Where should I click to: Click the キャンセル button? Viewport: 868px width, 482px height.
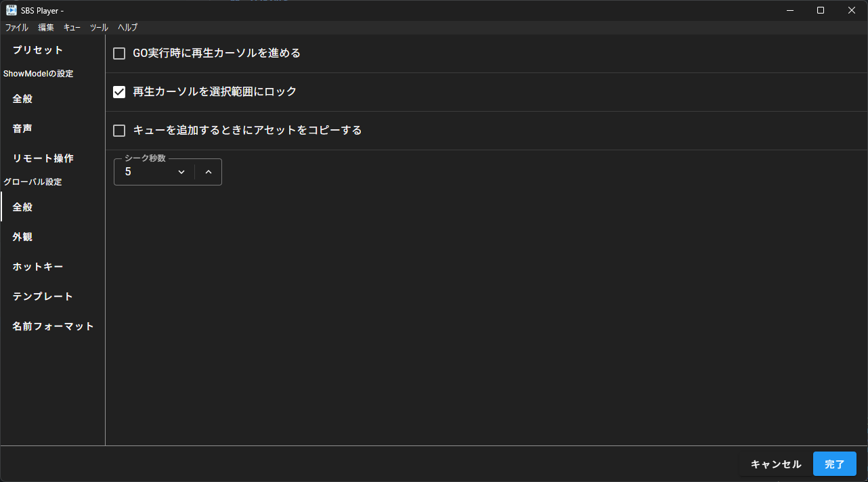[775, 464]
